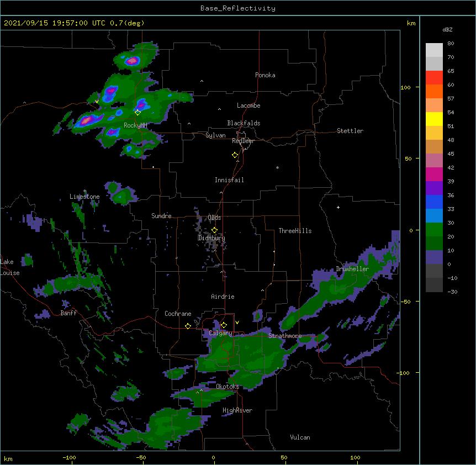Image resolution: width=476 pixels, height=465 pixels.
Task: Select the yellow diamond marker between Olds and Didsbury
Action: click(214, 230)
